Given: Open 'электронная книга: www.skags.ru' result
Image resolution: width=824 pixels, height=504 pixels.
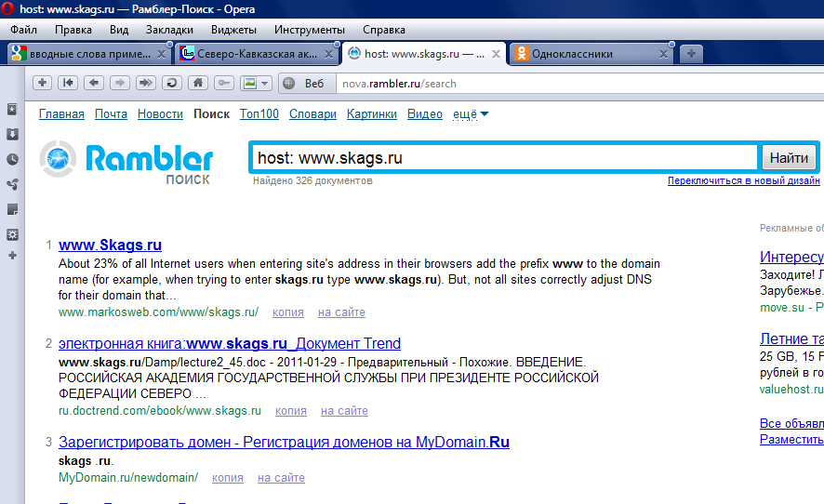Looking at the screenshot, I should [230, 344].
